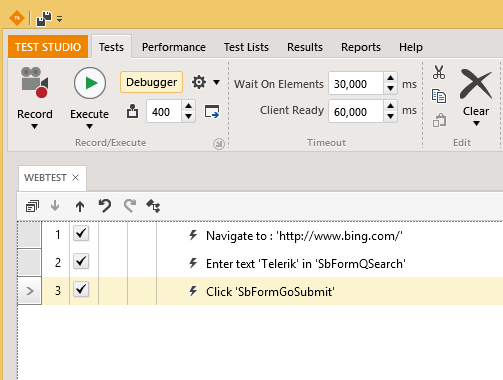Close the WEBTEST tab
Viewport: 503px width, 380px height.
coord(76,178)
